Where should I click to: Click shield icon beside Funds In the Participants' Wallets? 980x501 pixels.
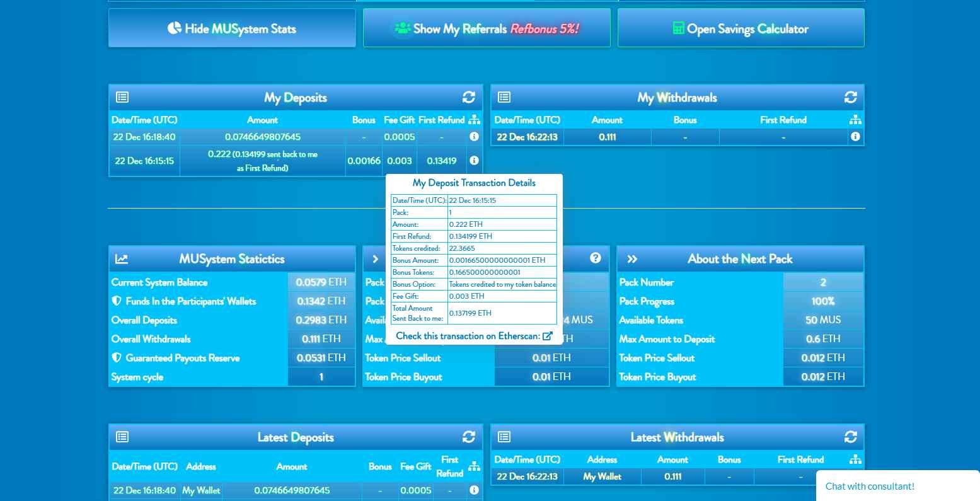(x=116, y=301)
